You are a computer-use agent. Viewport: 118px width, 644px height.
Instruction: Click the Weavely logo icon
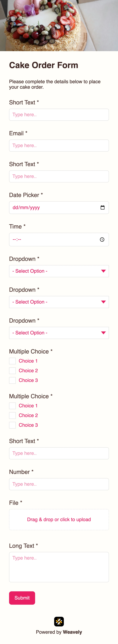59,621
